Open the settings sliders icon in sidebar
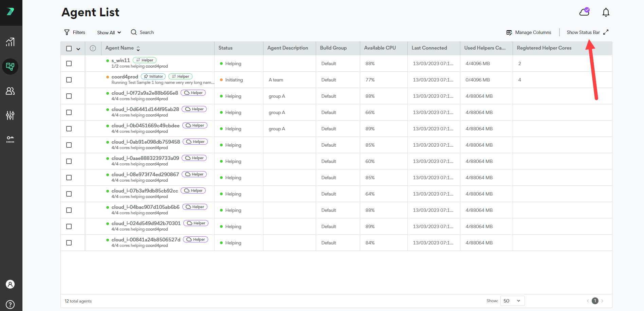The width and height of the screenshot is (644, 311). click(x=10, y=115)
